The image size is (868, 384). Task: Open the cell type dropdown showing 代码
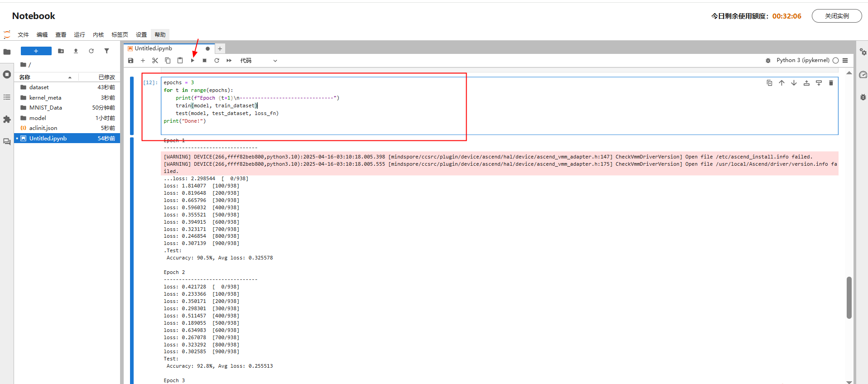[x=259, y=60]
